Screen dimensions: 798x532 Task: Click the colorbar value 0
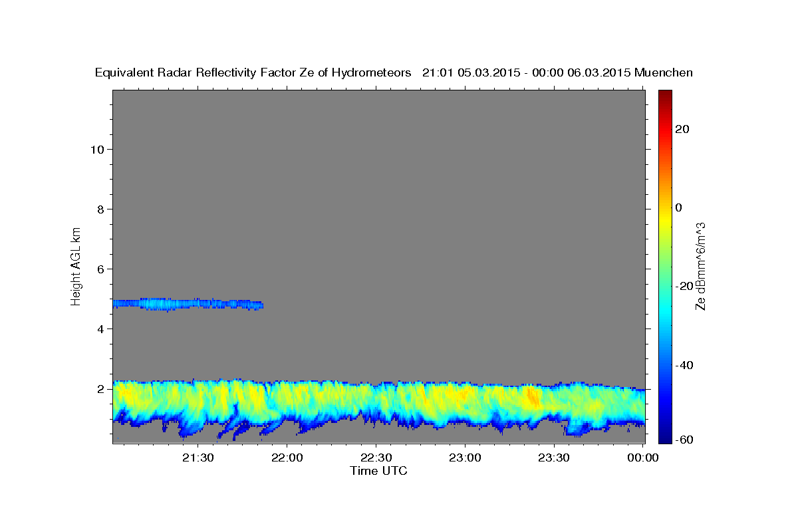[679, 207]
